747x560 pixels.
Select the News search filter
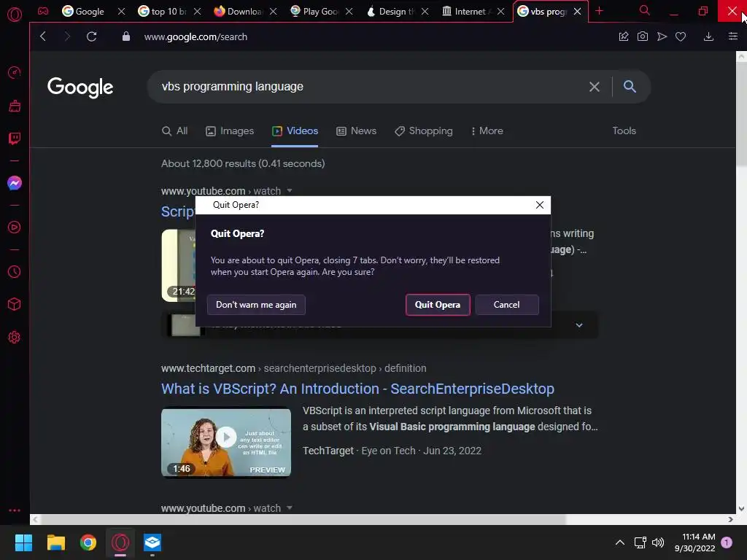click(356, 131)
